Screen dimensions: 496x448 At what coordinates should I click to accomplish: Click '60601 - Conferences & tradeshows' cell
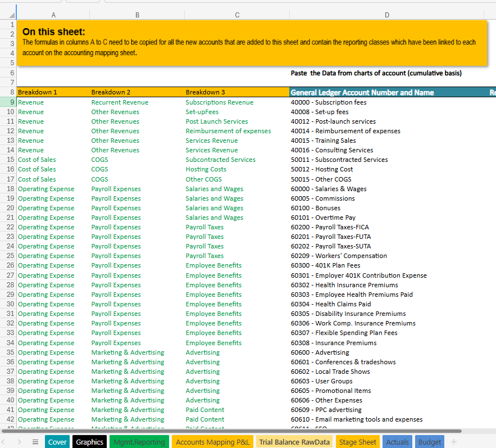point(387,362)
